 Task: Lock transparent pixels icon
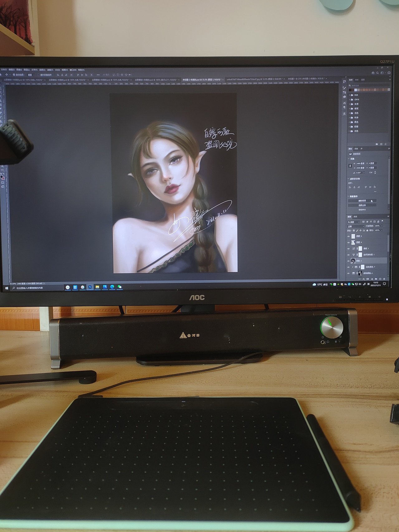pyautogui.click(x=354, y=230)
